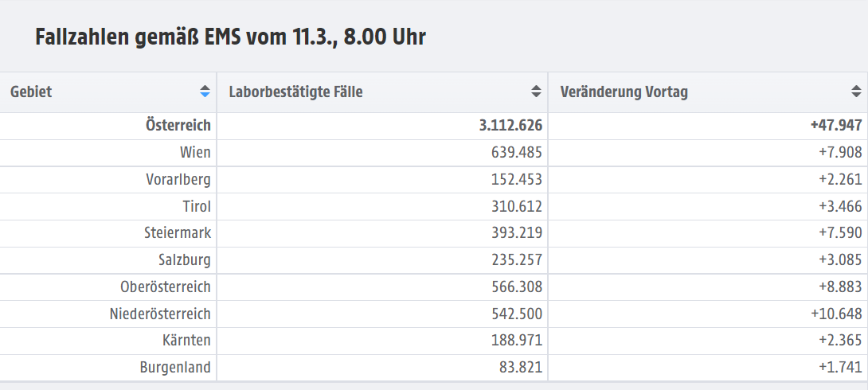Select Austria's total 3.112.626 value
The image size is (868, 390).
[x=510, y=126]
